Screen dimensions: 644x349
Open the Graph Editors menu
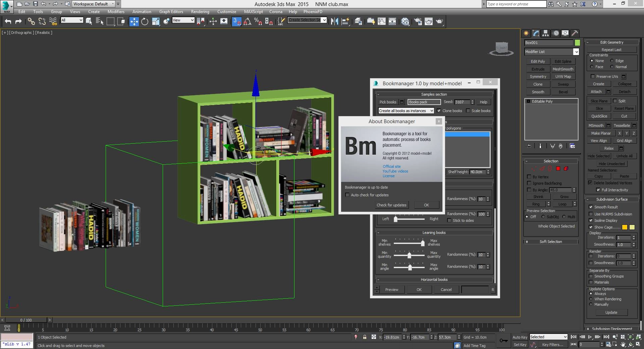pos(171,11)
